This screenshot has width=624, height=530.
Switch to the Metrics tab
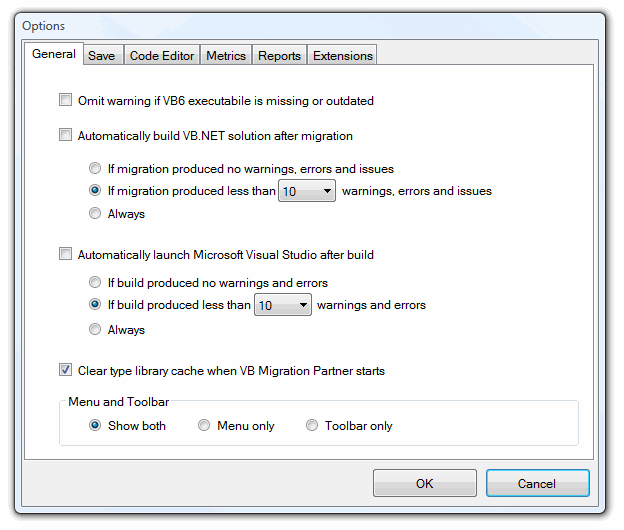point(226,55)
